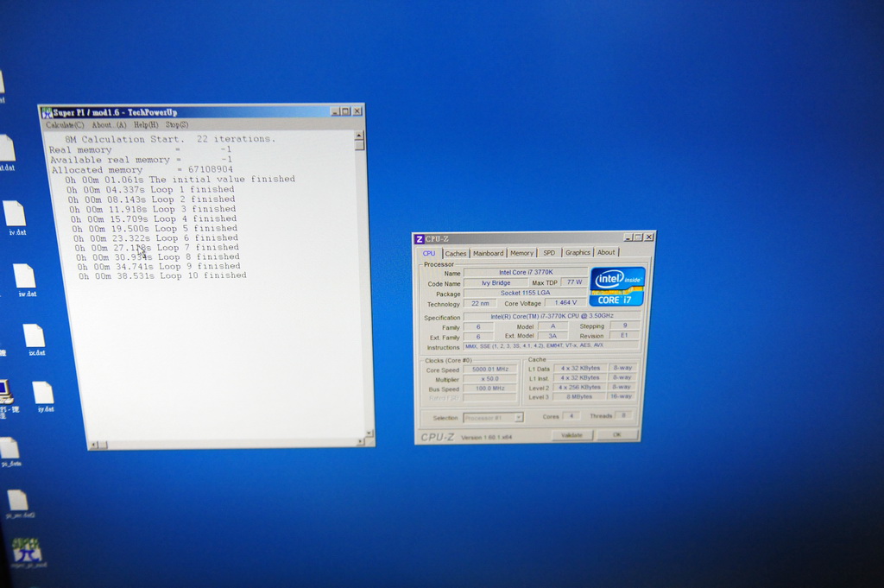
Task: Click the Max TDP value '77 W'
Action: tap(574, 281)
